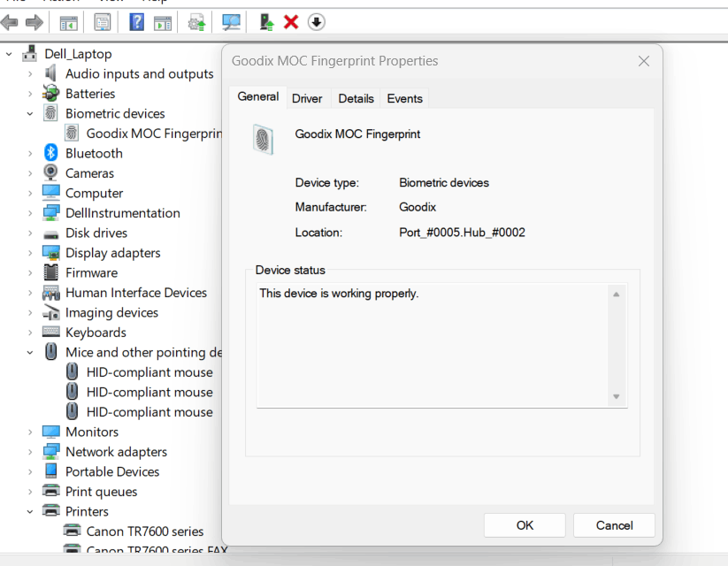
Task: Click the Cancel button
Action: pyautogui.click(x=614, y=524)
